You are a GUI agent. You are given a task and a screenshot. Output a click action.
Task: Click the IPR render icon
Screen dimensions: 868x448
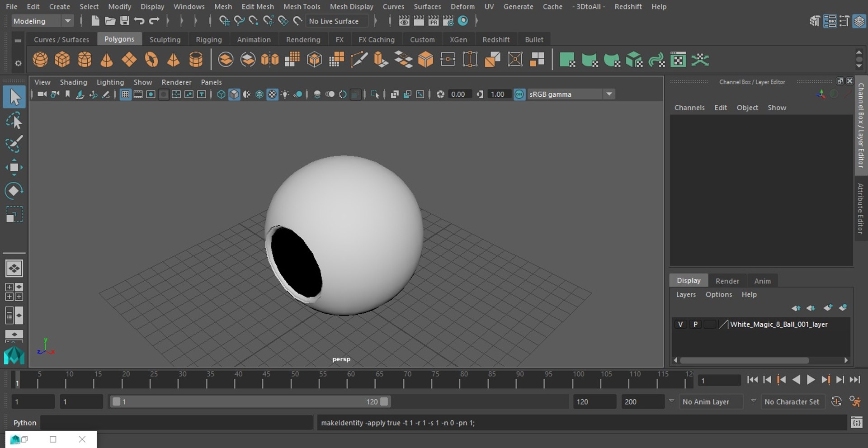click(x=433, y=21)
